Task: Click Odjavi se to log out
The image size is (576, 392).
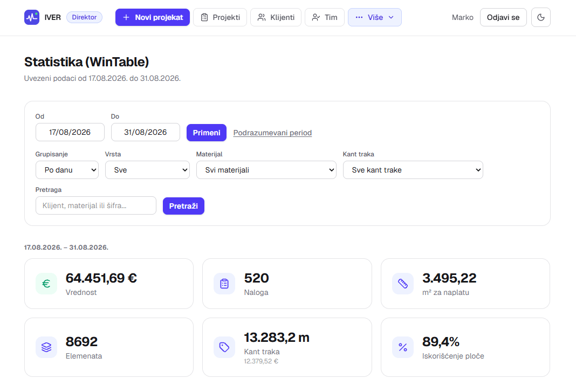Action: coord(503,17)
